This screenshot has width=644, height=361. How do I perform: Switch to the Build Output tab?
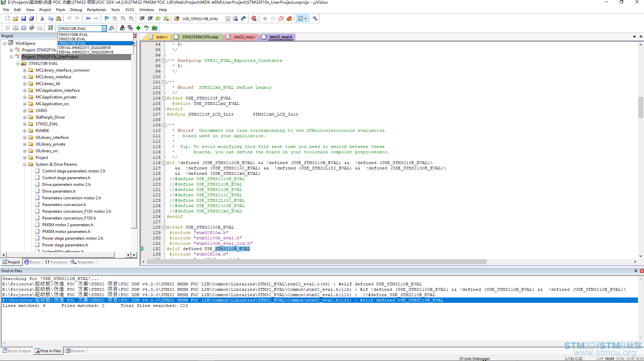tap(17, 351)
